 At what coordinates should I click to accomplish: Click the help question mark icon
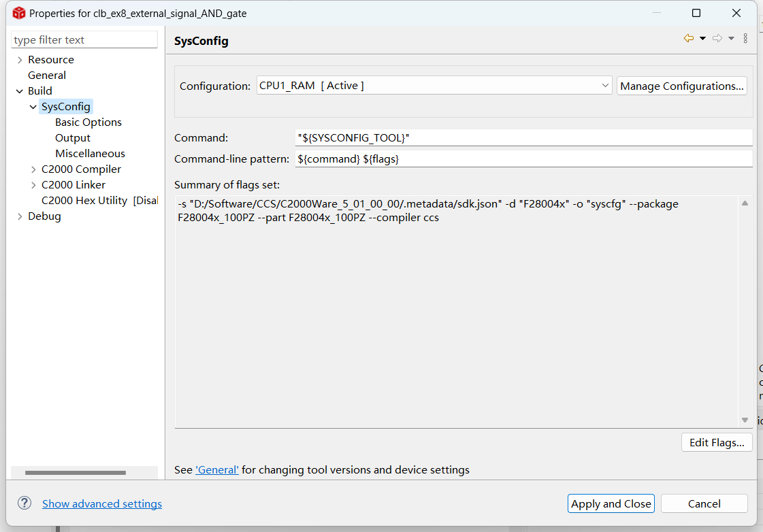pyautogui.click(x=25, y=503)
